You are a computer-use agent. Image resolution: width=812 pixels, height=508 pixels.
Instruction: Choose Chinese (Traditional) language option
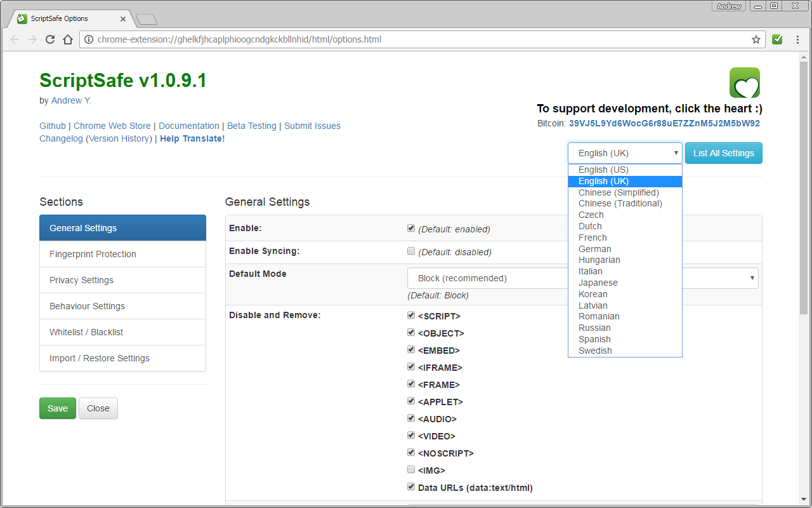(625, 203)
